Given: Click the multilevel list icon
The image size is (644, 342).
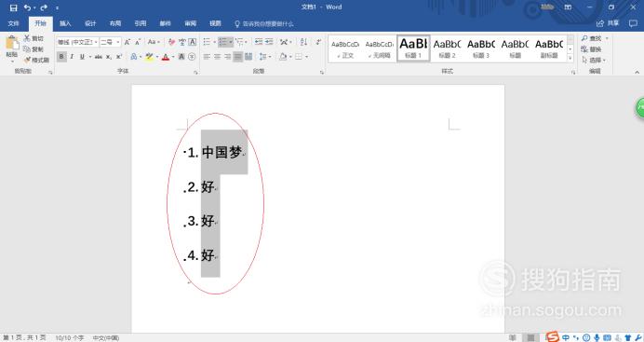Looking at the screenshot, I should click(239, 42).
